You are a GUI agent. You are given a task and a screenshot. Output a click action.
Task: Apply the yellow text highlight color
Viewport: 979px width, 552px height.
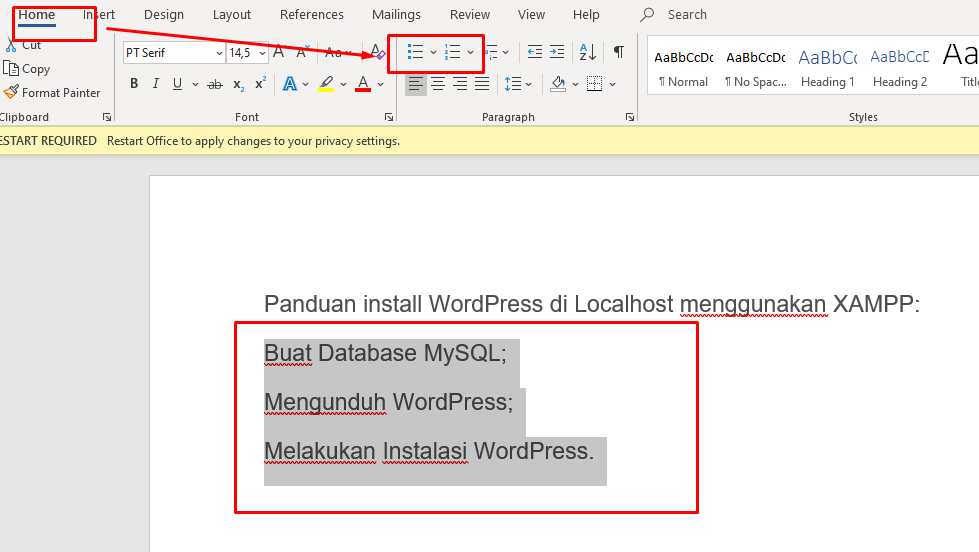click(326, 84)
